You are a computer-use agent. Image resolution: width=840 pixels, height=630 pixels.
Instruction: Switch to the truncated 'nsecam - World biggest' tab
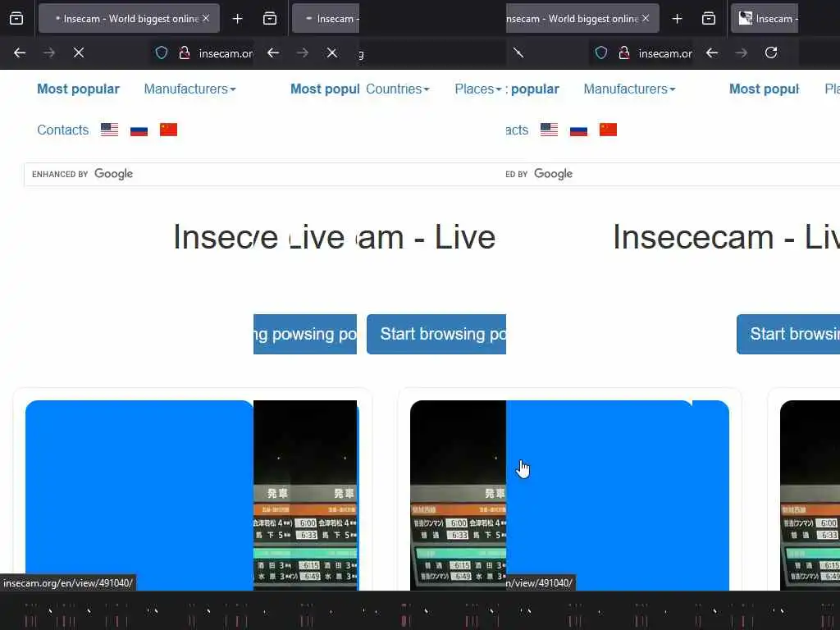tap(582, 19)
